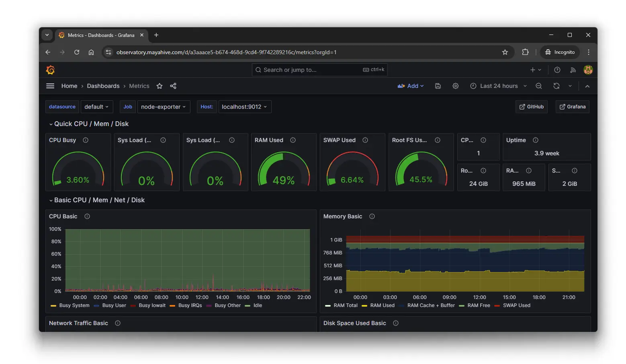
Task: Toggle Busy System series in legend
Action: (x=74, y=305)
